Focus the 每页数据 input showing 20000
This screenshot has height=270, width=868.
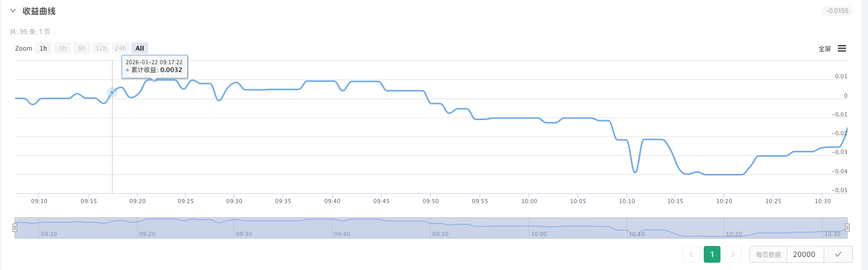(804, 254)
